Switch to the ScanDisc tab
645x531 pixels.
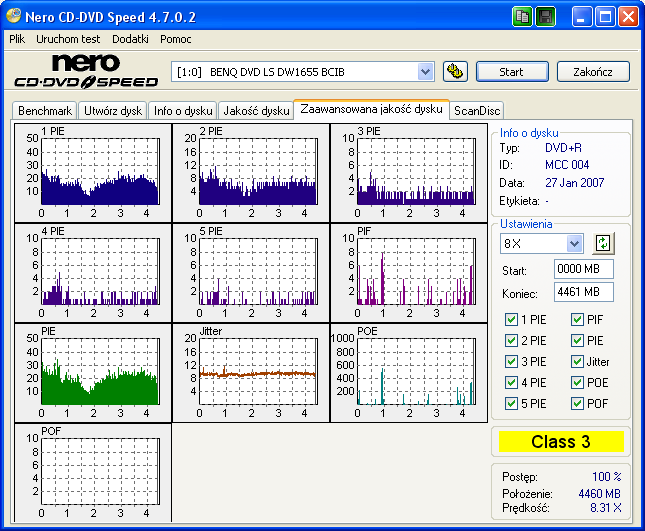pyautogui.click(x=477, y=111)
